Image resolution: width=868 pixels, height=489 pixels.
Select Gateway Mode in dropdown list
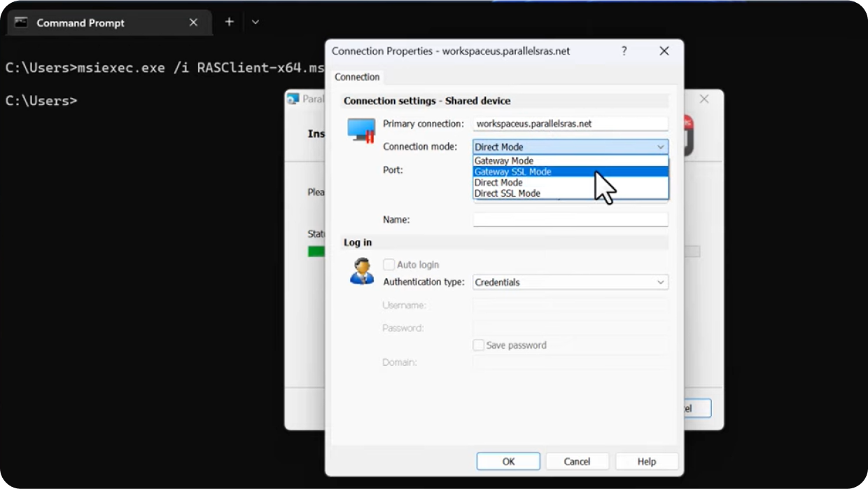[x=504, y=161]
